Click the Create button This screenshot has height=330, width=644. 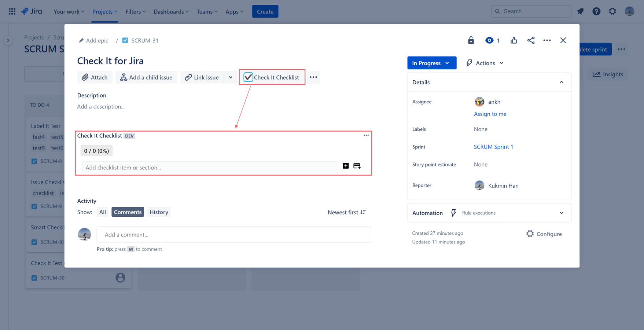(x=265, y=11)
